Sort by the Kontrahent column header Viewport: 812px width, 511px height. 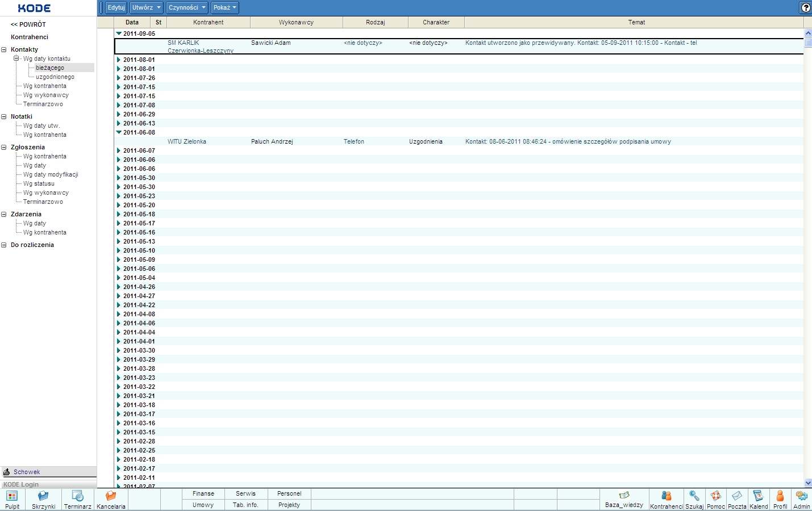point(209,22)
